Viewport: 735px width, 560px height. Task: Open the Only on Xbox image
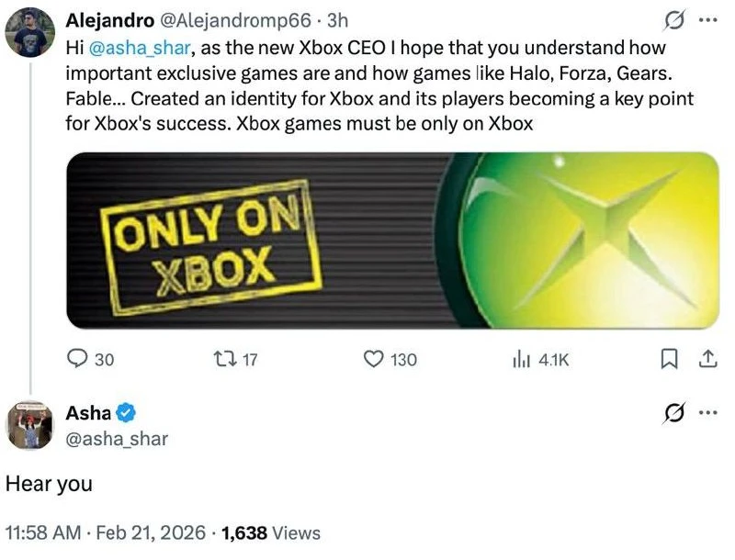393,240
